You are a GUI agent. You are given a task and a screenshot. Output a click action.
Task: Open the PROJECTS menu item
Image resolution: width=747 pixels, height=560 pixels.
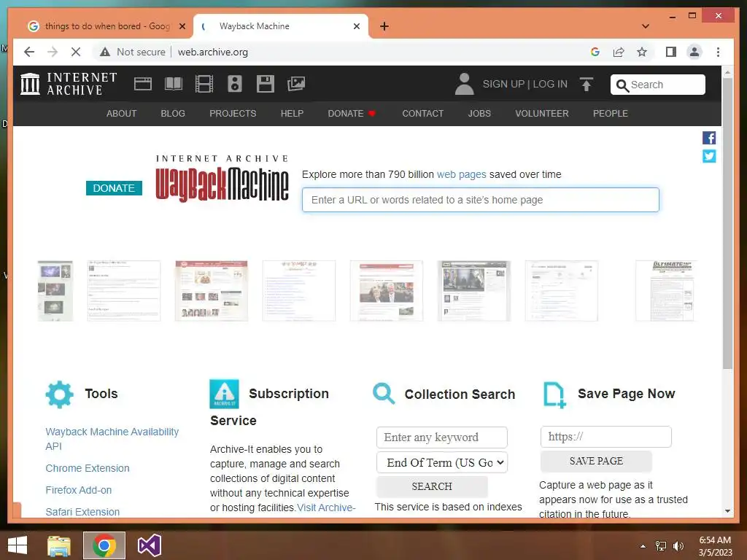point(233,114)
